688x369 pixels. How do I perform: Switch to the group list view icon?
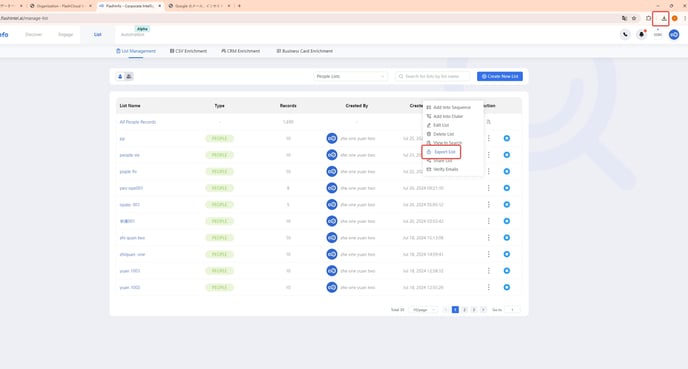pos(129,76)
